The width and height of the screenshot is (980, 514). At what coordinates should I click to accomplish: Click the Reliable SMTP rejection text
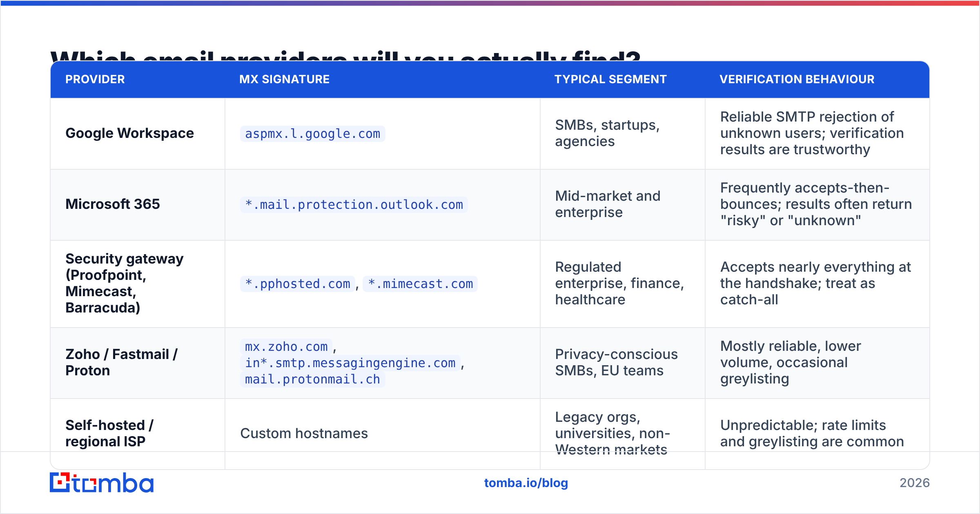click(x=812, y=133)
